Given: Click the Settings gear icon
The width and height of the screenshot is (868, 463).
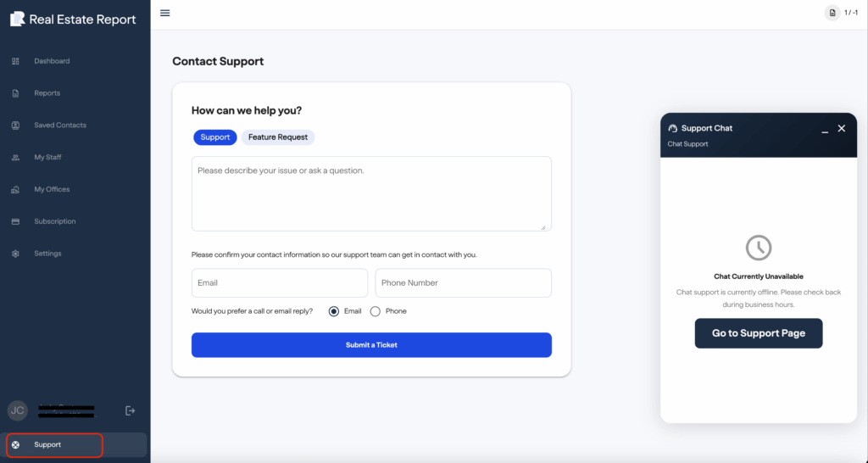Looking at the screenshot, I should click(15, 254).
